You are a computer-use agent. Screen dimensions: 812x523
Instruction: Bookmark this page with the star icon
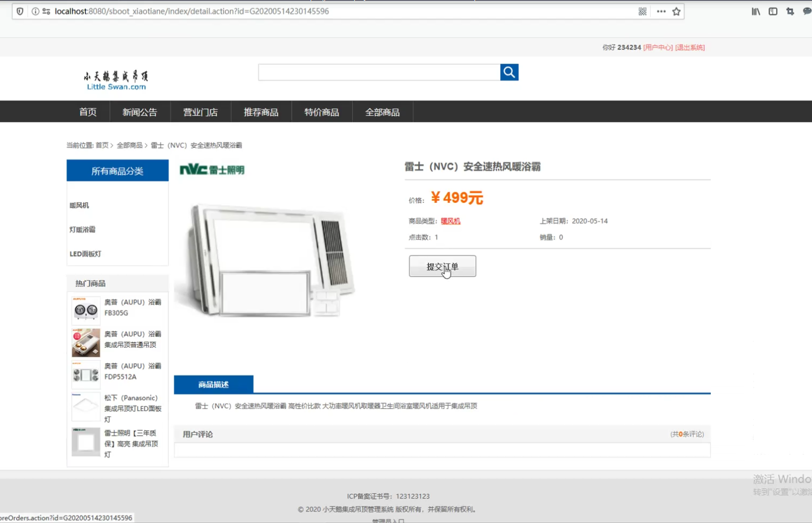pyautogui.click(x=676, y=11)
